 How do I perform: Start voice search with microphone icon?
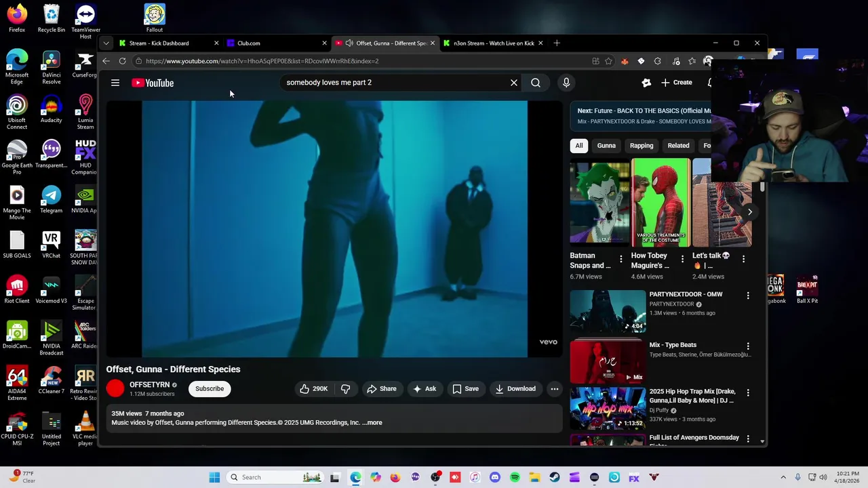click(x=566, y=83)
